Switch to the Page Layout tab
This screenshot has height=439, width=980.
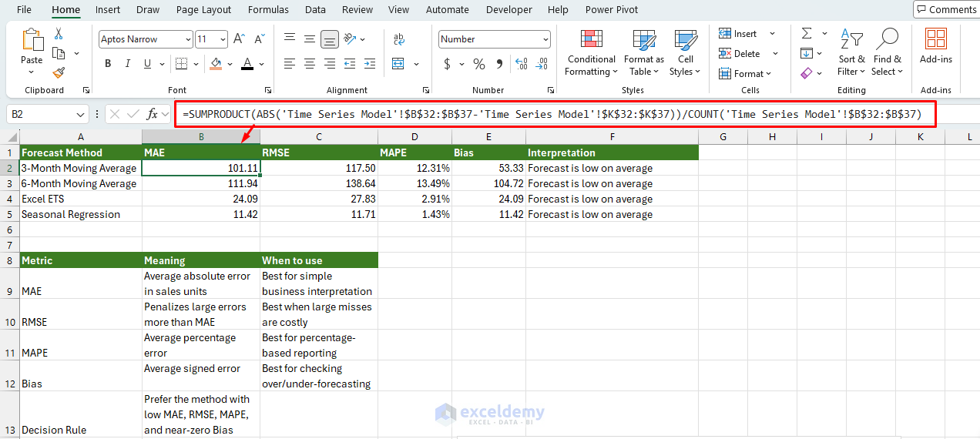[203, 9]
